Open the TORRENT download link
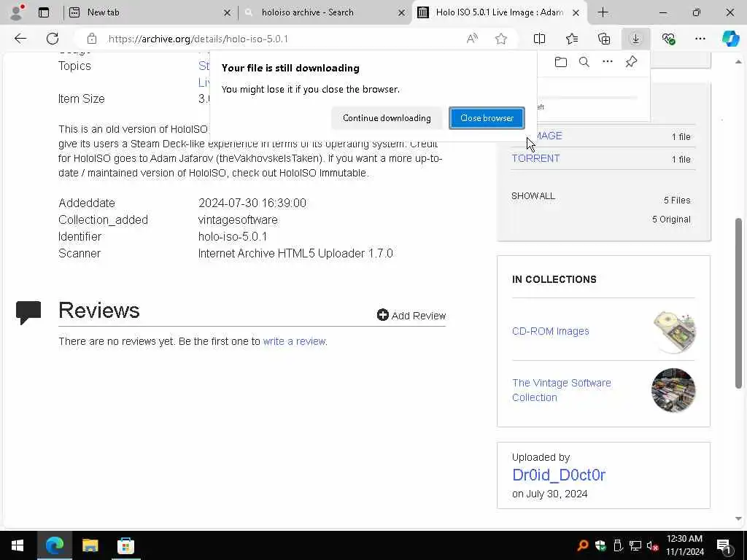747x560 pixels. click(x=535, y=158)
